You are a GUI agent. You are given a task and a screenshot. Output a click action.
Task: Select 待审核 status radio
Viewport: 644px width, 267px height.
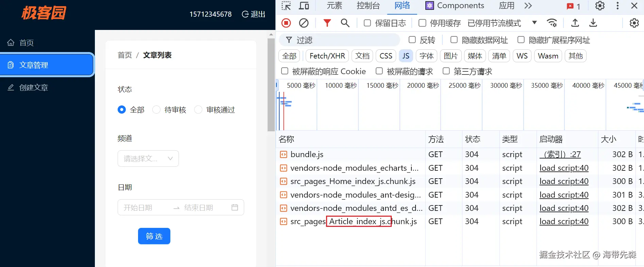tap(156, 110)
